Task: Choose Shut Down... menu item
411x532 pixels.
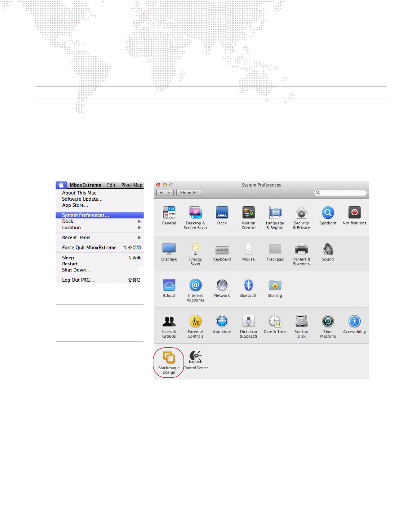Action: click(x=100, y=270)
